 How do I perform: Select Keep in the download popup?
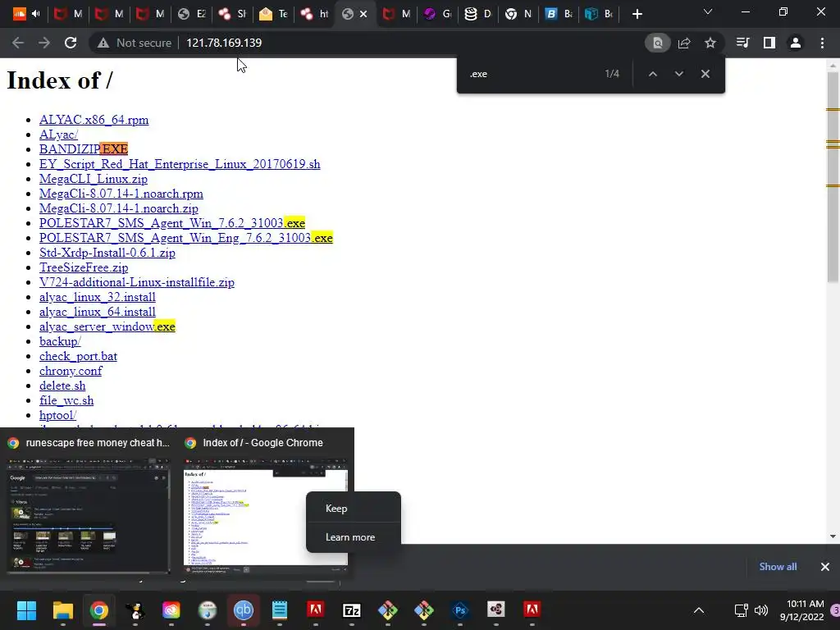tap(353, 509)
